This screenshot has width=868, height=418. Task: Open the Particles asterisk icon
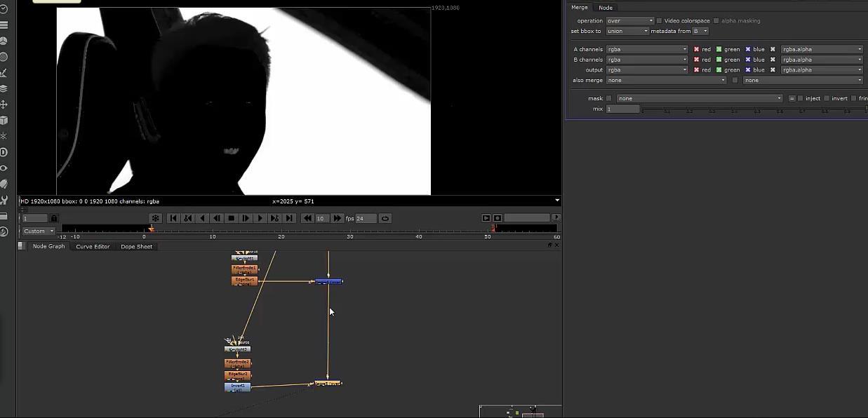4,136
